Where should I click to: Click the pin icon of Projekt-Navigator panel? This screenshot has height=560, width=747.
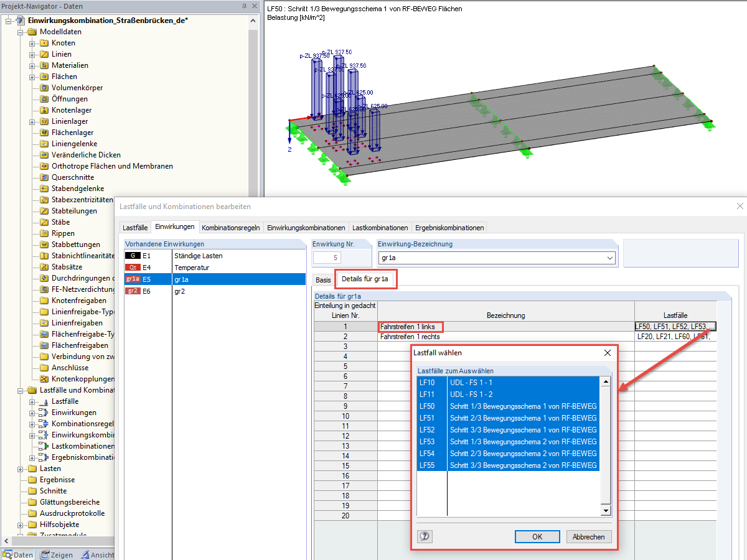(x=243, y=6)
